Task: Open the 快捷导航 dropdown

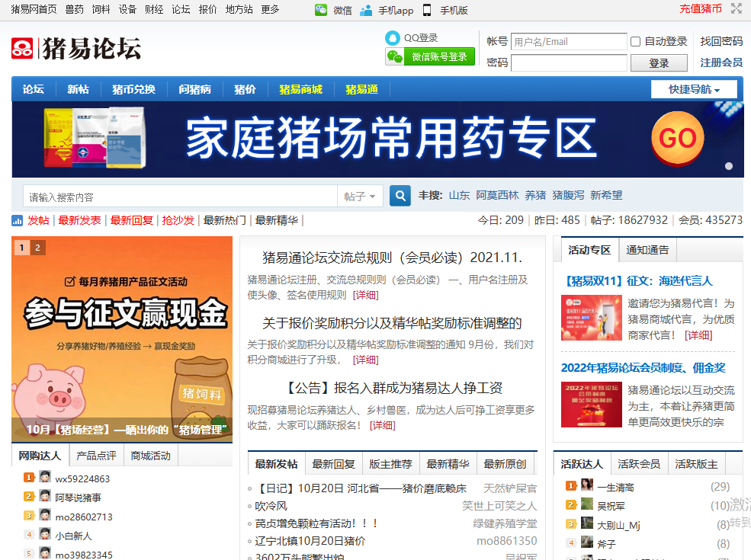Action: pos(694,89)
